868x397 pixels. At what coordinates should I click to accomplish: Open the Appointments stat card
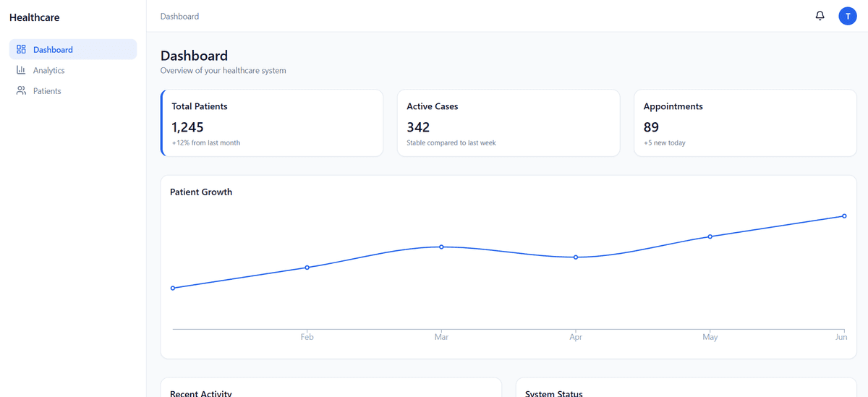tap(745, 123)
